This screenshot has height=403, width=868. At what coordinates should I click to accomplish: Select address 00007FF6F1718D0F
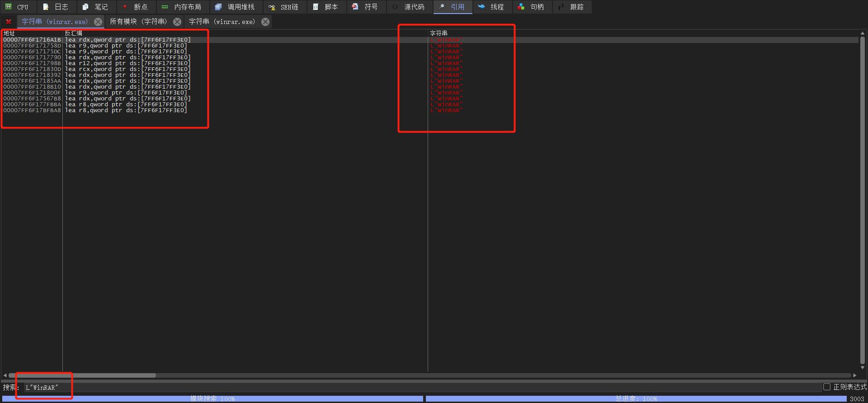(x=32, y=93)
